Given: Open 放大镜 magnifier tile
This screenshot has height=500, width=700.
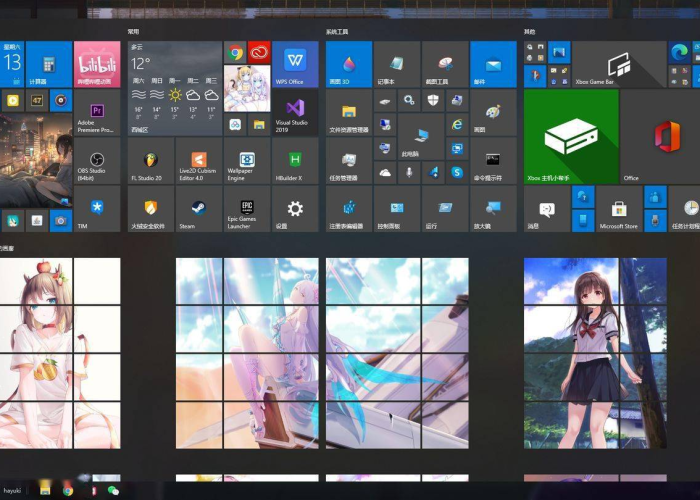Looking at the screenshot, I should point(494,209).
